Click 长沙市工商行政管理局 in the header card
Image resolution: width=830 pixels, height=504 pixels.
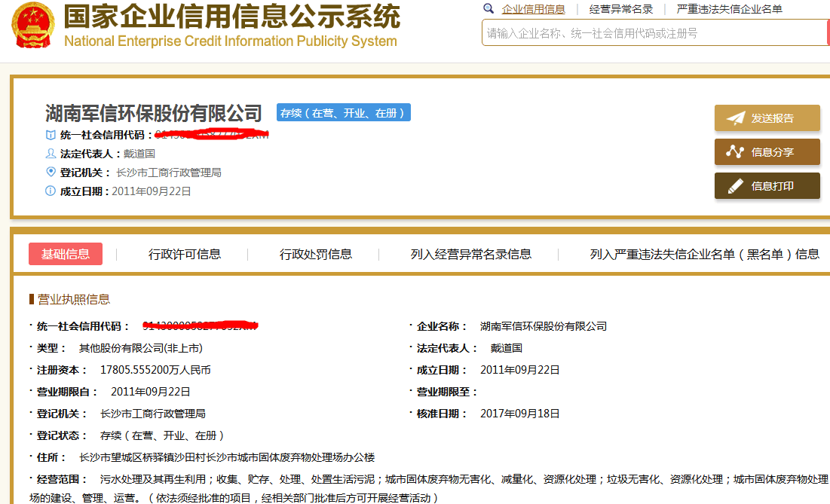[169, 173]
